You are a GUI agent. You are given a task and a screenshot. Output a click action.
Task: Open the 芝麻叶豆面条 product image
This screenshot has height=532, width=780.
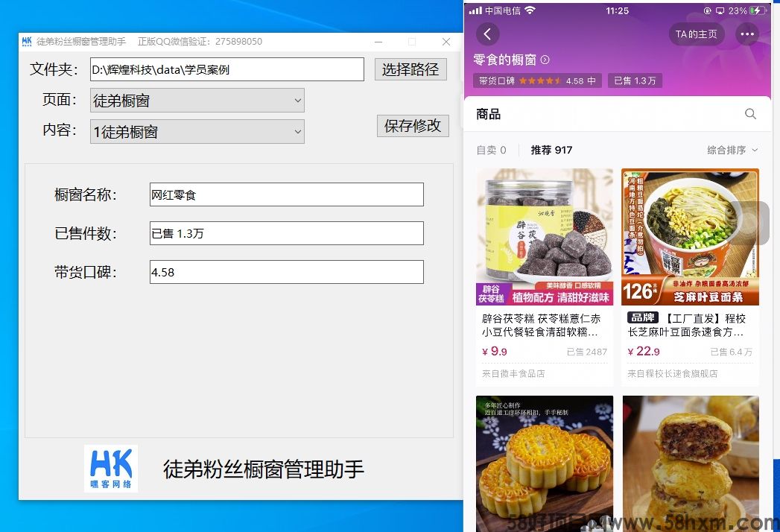click(691, 237)
